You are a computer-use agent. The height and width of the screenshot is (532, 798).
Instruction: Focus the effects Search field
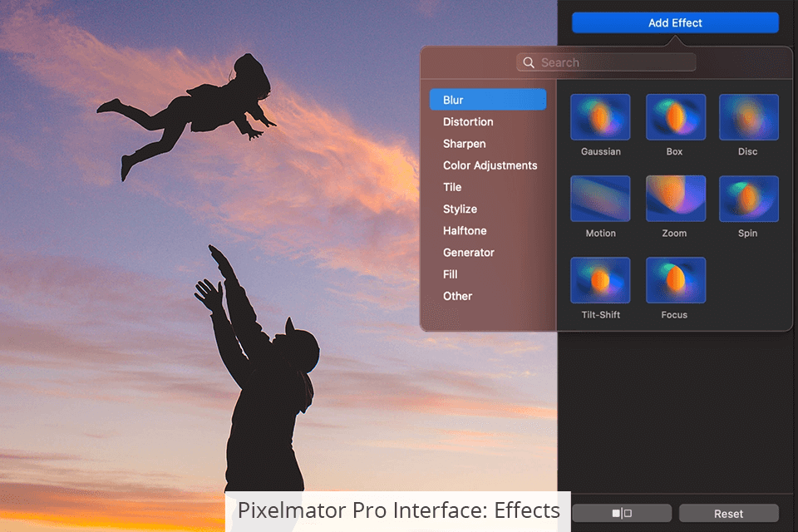click(x=606, y=62)
